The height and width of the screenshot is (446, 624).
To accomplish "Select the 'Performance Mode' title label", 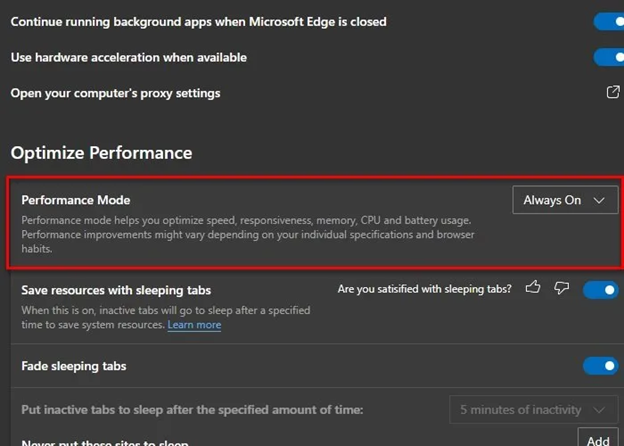I will pos(76,200).
